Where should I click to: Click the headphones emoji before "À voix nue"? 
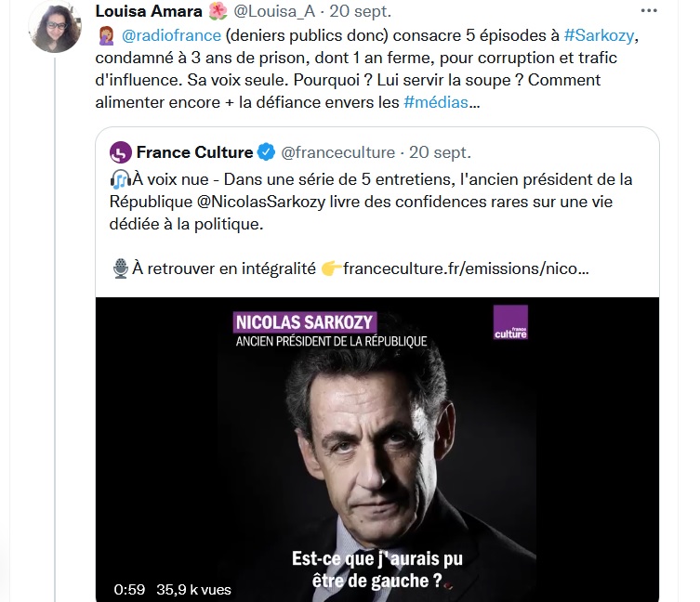click(118, 177)
